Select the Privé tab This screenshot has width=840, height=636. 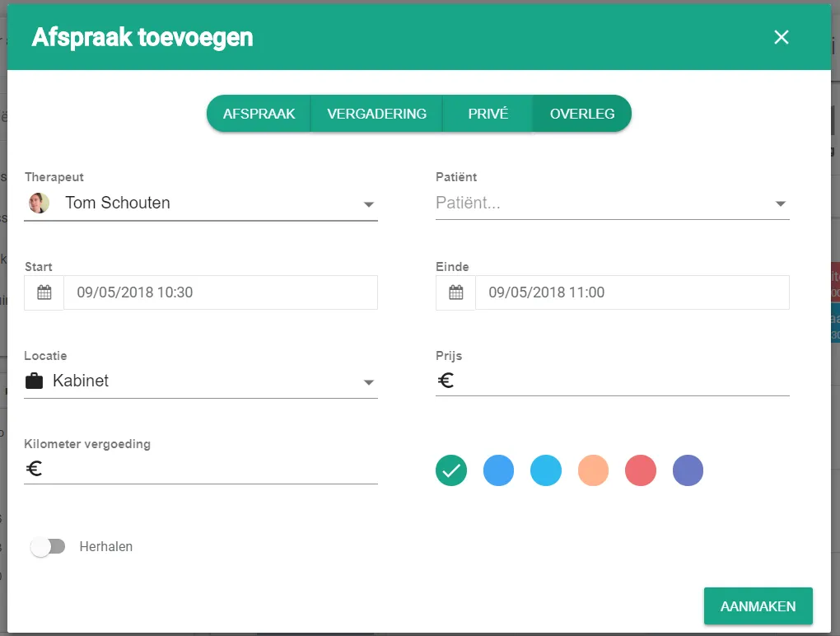[x=488, y=114]
